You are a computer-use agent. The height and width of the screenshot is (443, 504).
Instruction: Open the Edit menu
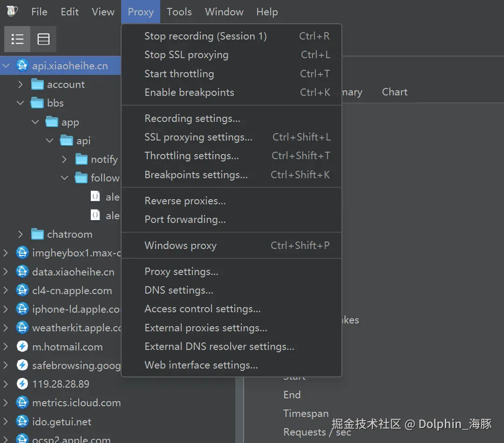69,12
